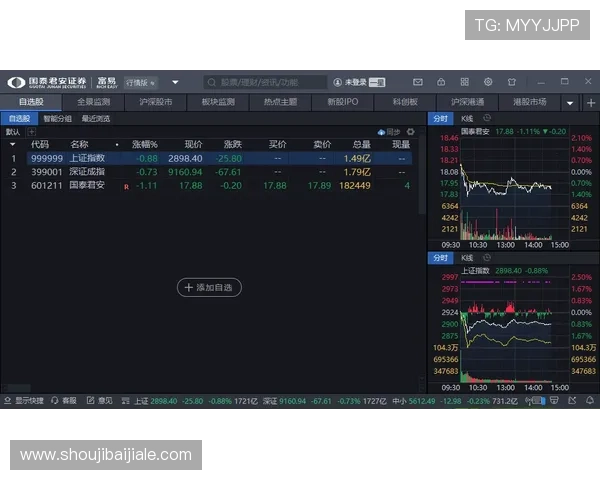This screenshot has height=480, width=600.
Task: Add a new page tab with plus
Action: point(591,103)
